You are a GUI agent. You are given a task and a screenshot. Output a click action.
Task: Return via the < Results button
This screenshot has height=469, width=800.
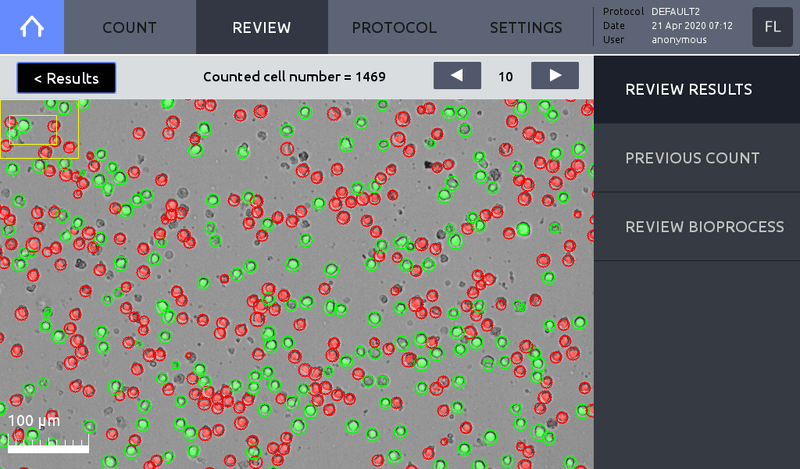pyautogui.click(x=66, y=78)
